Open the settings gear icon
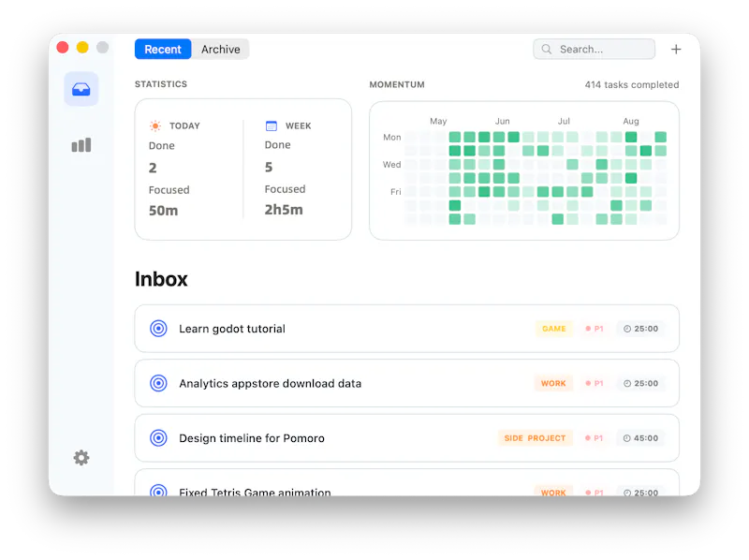Viewport: 749px width, 560px height. pyautogui.click(x=81, y=458)
